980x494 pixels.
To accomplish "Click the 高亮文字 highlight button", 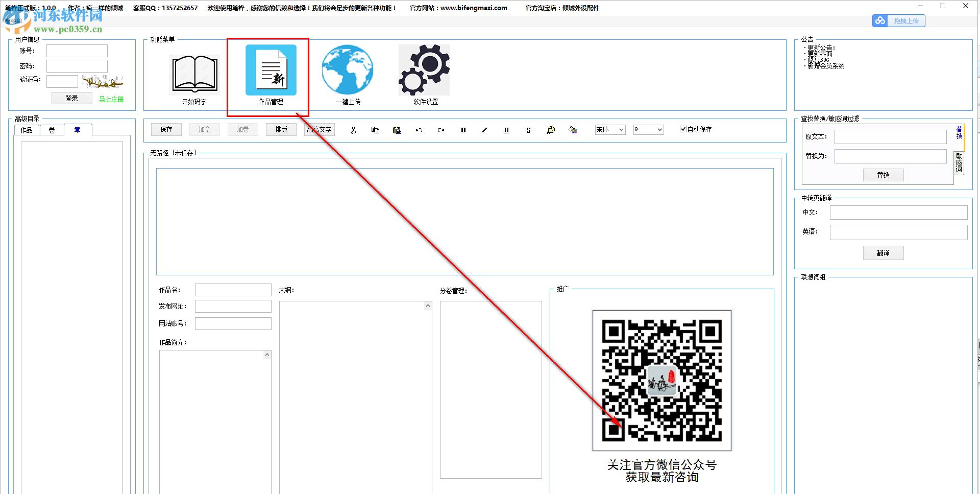I will (x=320, y=130).
